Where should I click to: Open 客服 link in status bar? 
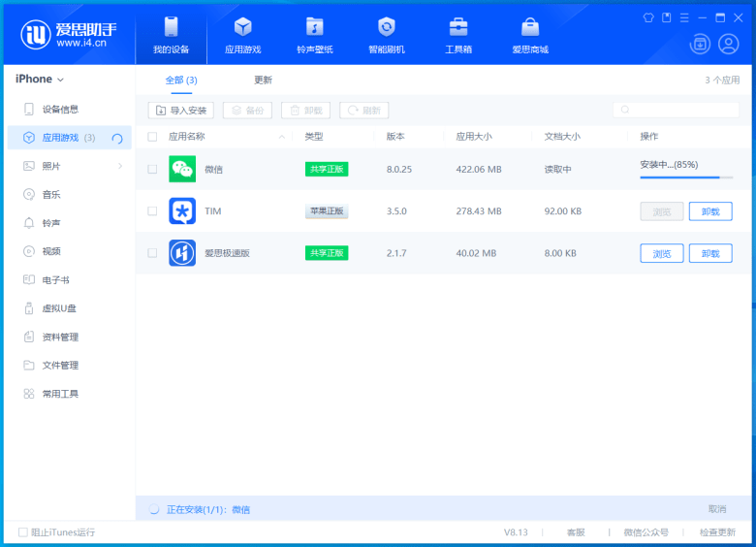(576, 532)
